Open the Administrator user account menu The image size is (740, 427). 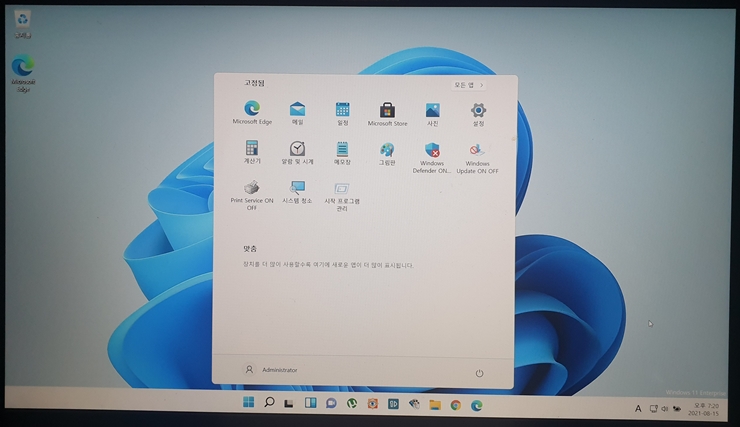tap(270, 369)
